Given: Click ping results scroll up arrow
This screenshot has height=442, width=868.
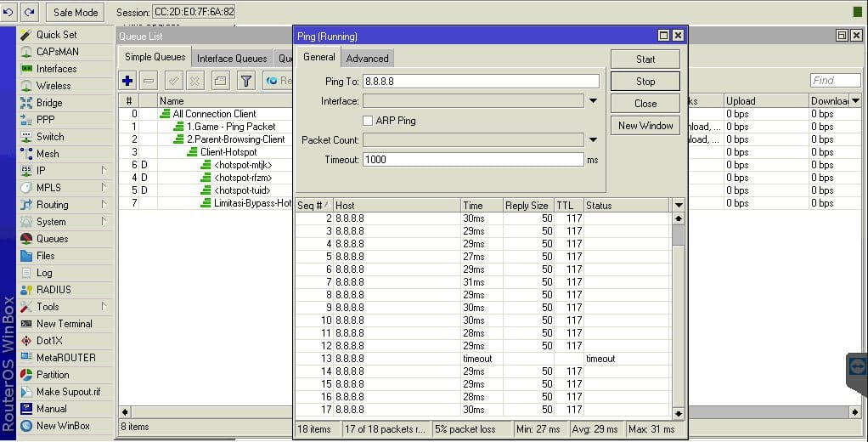Looking at the screenshot, I should coord(679,218).
